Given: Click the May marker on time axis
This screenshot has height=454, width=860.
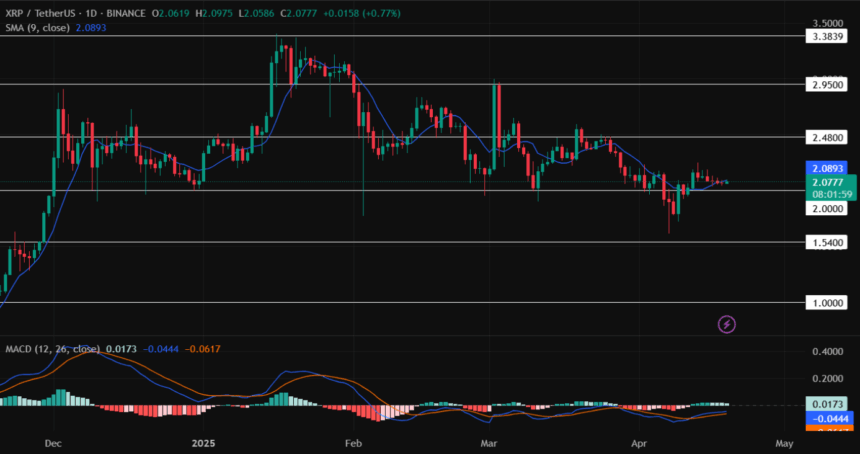Looking at the screenshot, I should coord(784,442).
